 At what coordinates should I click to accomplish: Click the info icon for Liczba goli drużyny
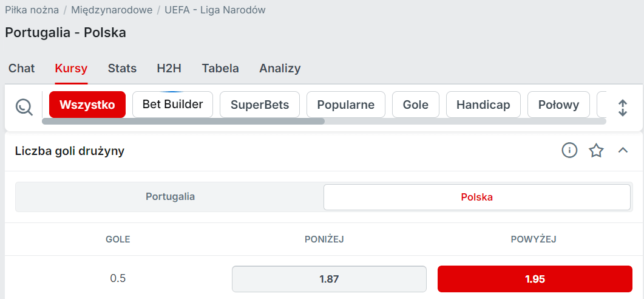[569, 150]
